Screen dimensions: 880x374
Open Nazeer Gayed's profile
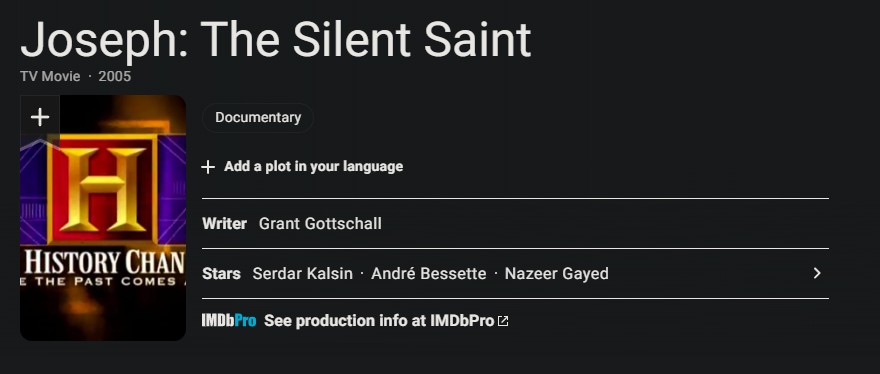[557, 273]
